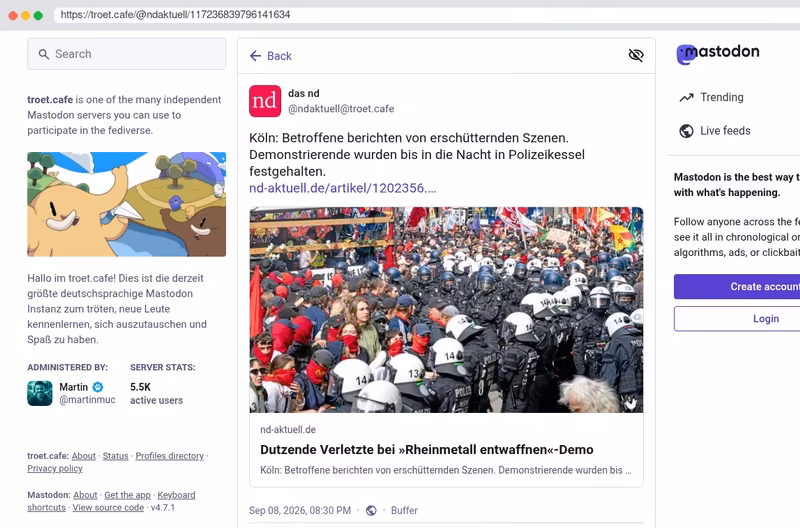The image size is (800, 528).
Task: Open the nd-aktuell.de article link
Action: pyautogui.click(x=342, y=188)
